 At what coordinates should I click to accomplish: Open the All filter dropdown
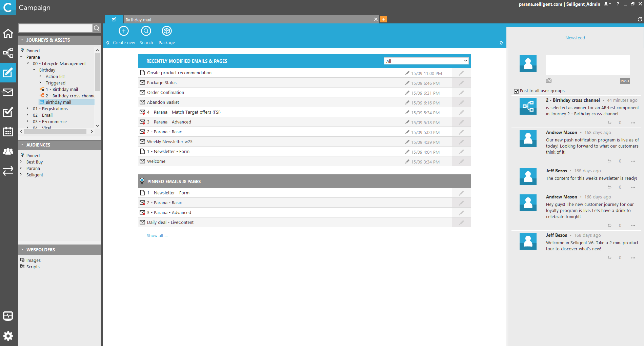(x=426, y=61)
